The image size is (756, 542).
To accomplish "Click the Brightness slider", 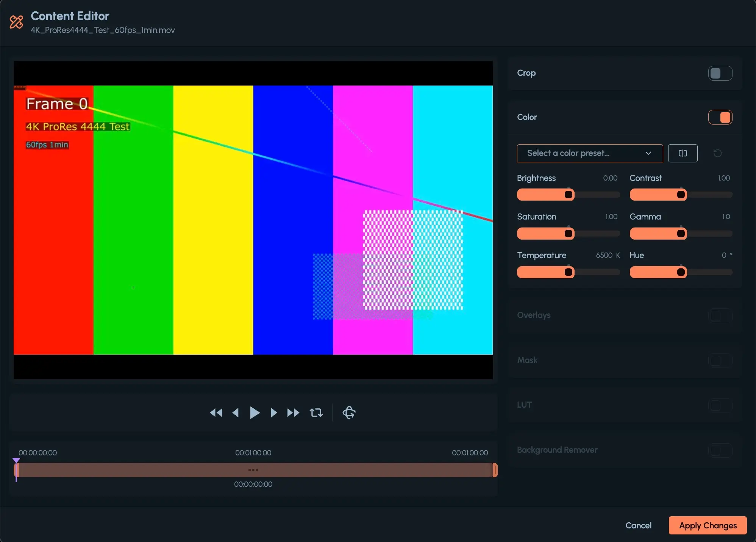I will tap(568, 195).
